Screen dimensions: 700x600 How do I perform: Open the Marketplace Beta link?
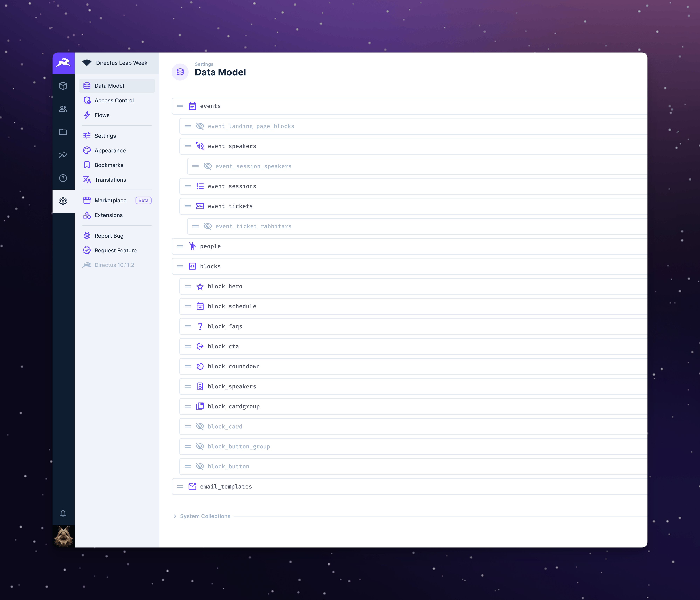(x=110, y=200)
